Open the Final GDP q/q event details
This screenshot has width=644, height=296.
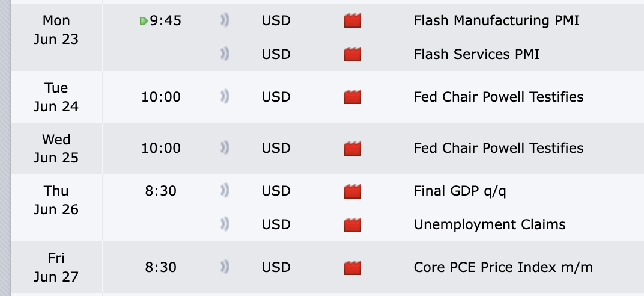point(460,191)
